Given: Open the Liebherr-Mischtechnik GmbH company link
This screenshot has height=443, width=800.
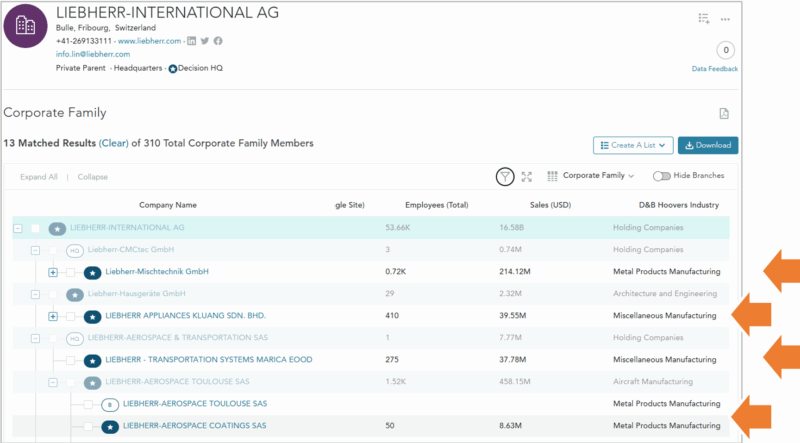Looking at the screenshot, I should click(157, 272).
